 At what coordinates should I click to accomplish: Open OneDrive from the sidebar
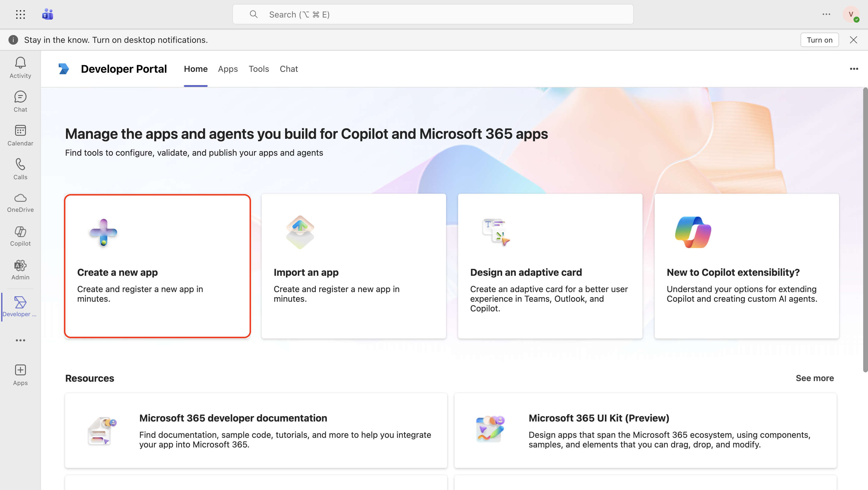click(20, 202)
